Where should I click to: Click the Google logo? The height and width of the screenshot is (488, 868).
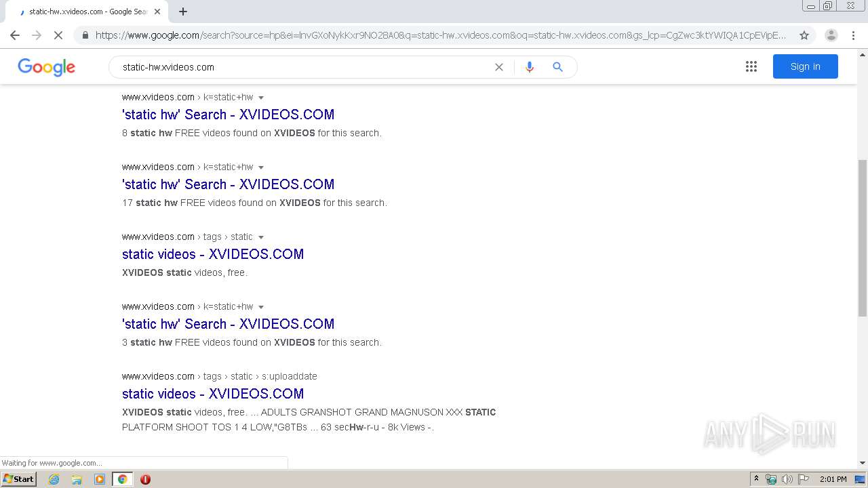point(46,67)
